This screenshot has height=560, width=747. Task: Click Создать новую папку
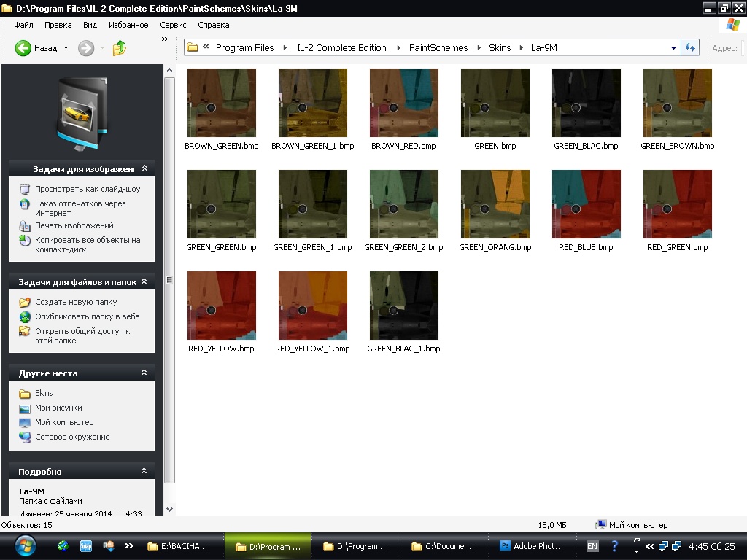coord(76,302)
